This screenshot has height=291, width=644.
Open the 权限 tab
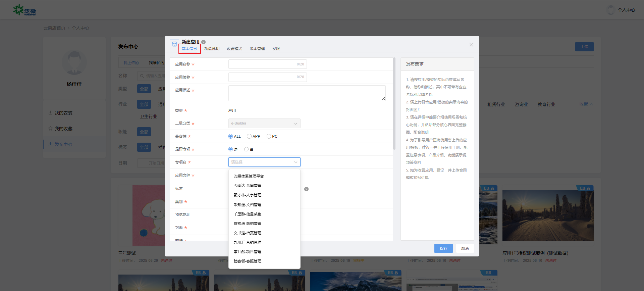pyautogui.click(x=276, y=49)
